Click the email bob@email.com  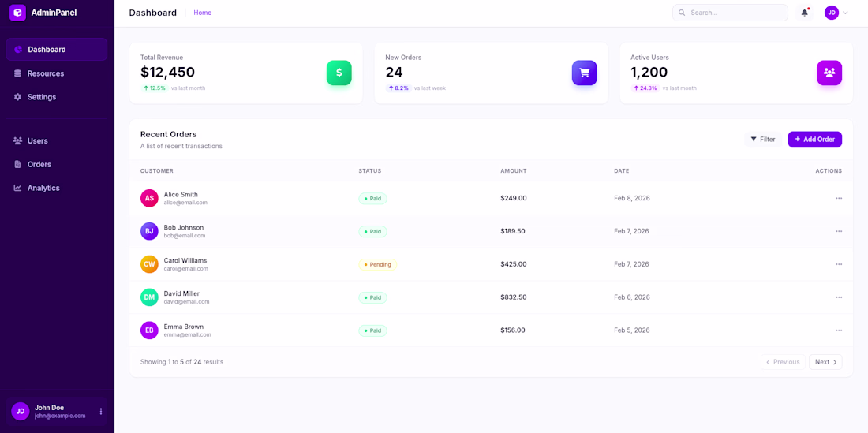coord(185,236)
